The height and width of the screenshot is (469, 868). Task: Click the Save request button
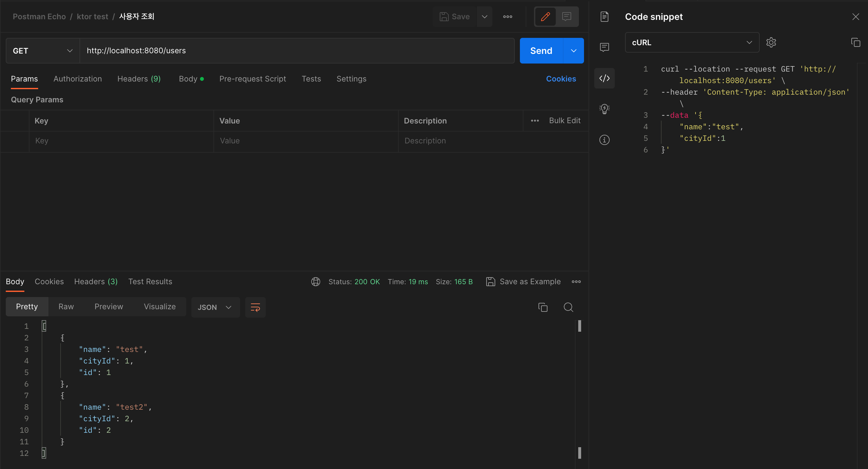click(455, 17)
